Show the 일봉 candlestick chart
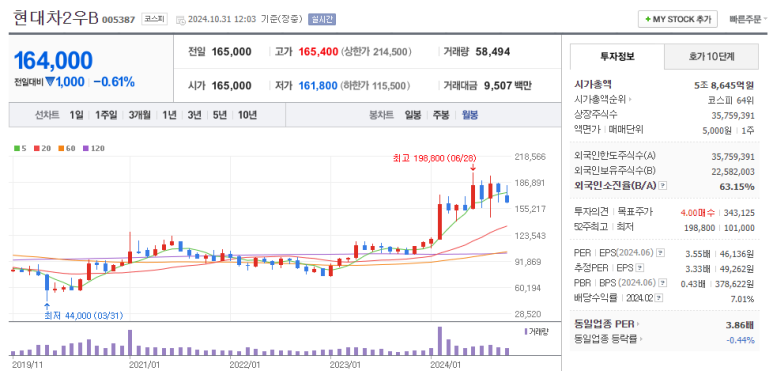Viewport: 773px width, 371px height. pyautogui.click(x=413, y=115)
